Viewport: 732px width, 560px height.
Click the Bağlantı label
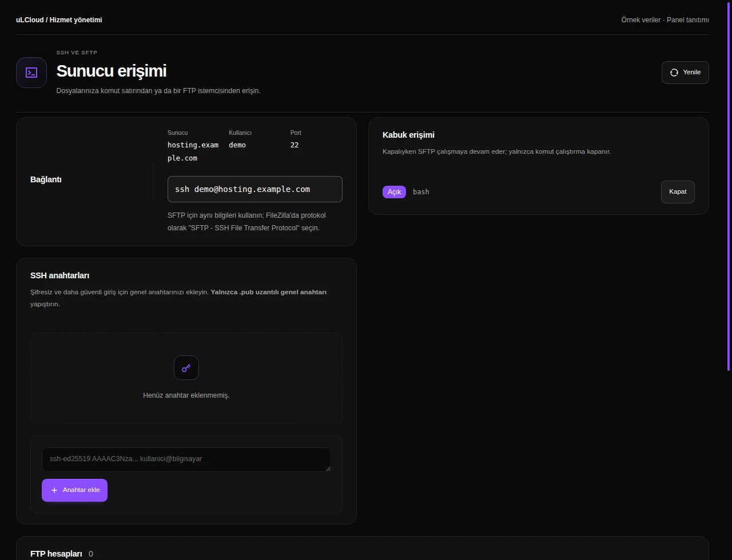point(46,179)
